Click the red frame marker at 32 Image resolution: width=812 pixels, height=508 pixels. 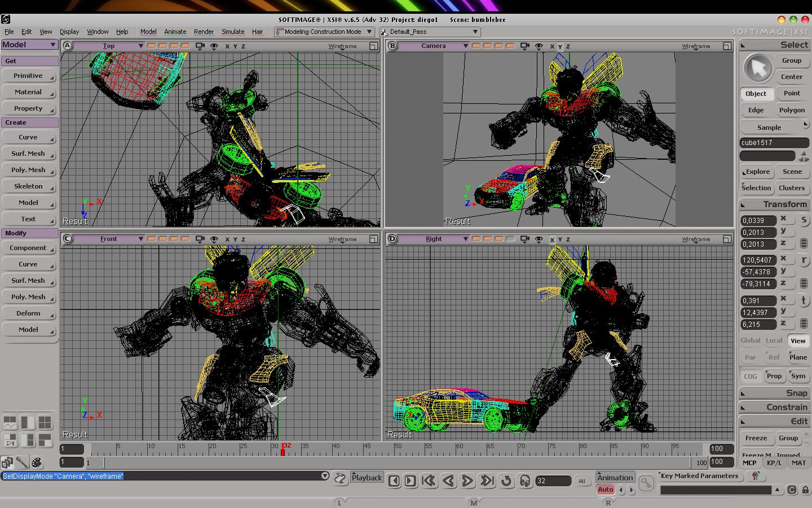tap(283, 449)
